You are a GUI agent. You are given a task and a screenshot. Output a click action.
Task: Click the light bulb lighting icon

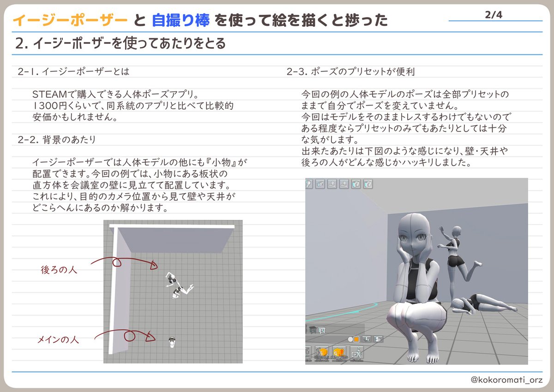[309, 184]
